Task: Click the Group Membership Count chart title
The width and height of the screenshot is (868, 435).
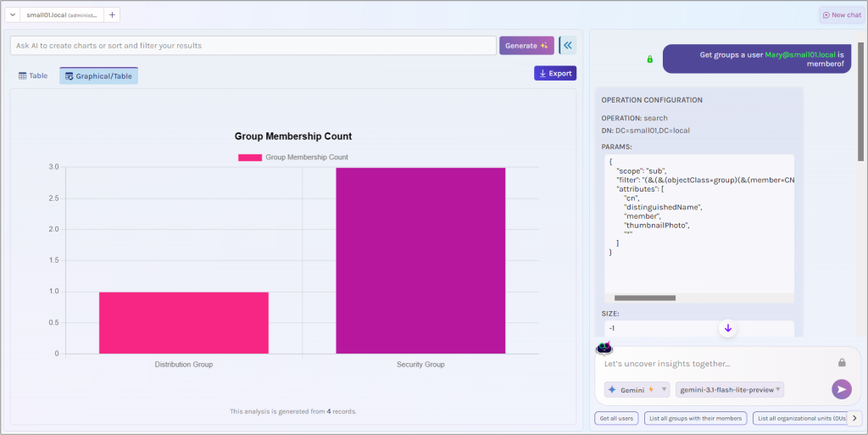Action: pyautogui.click(x=292, y=137)
